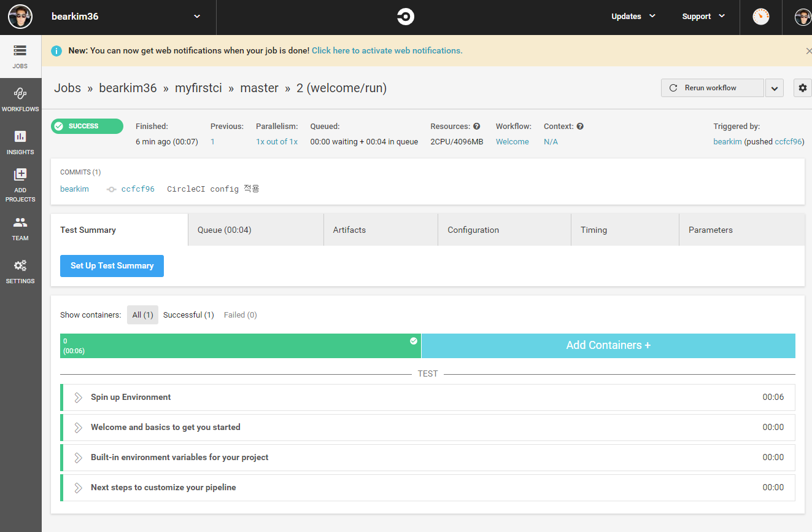
Task: Open the Insights sidebar icon
Action: (x=20, y=142)
